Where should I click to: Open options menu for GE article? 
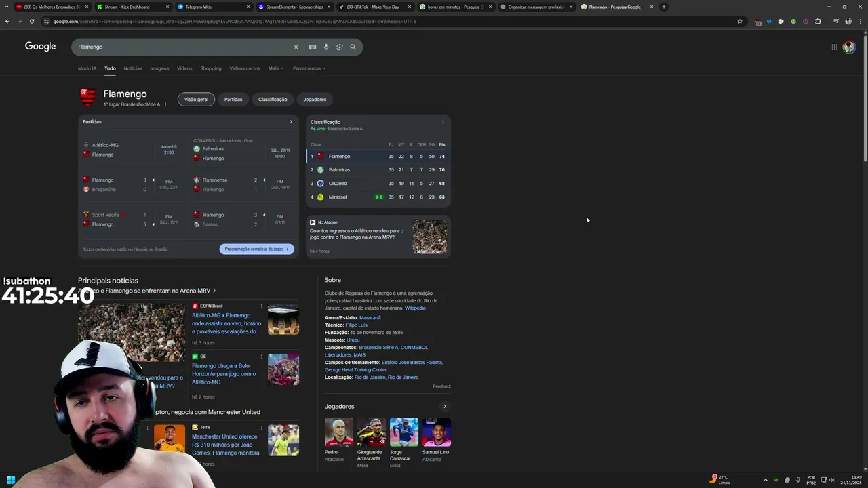[x=261, y=357]
